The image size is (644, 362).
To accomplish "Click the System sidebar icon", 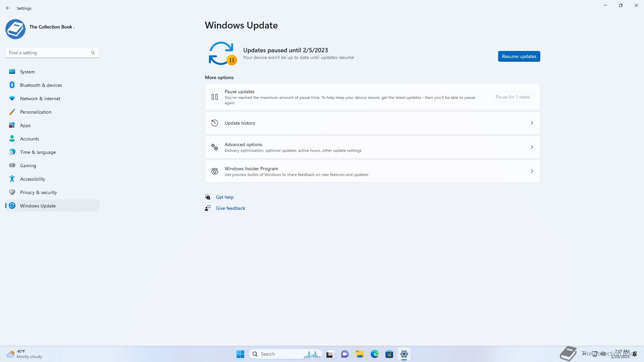I will [x=12, y=71].
